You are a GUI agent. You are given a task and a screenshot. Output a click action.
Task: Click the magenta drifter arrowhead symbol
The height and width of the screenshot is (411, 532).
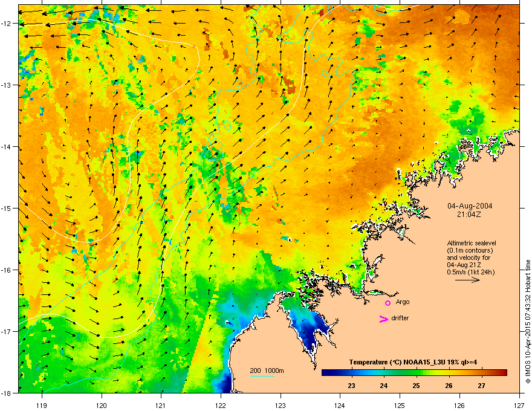[384, 319]
